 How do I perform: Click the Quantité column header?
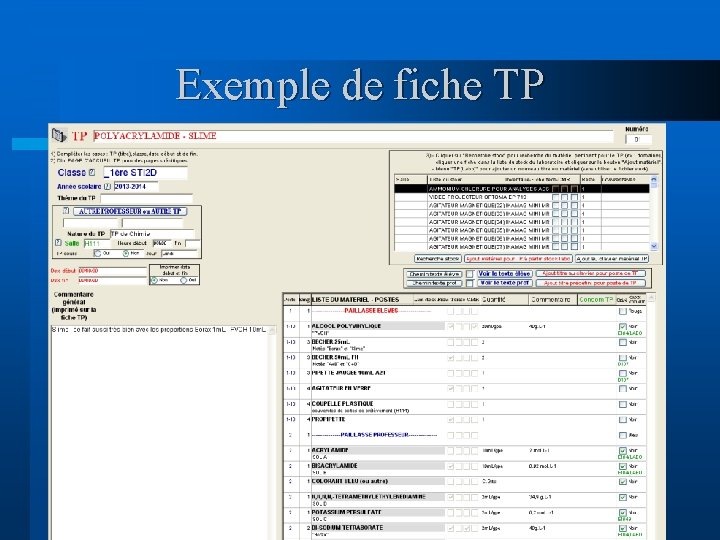pos(504,299)
